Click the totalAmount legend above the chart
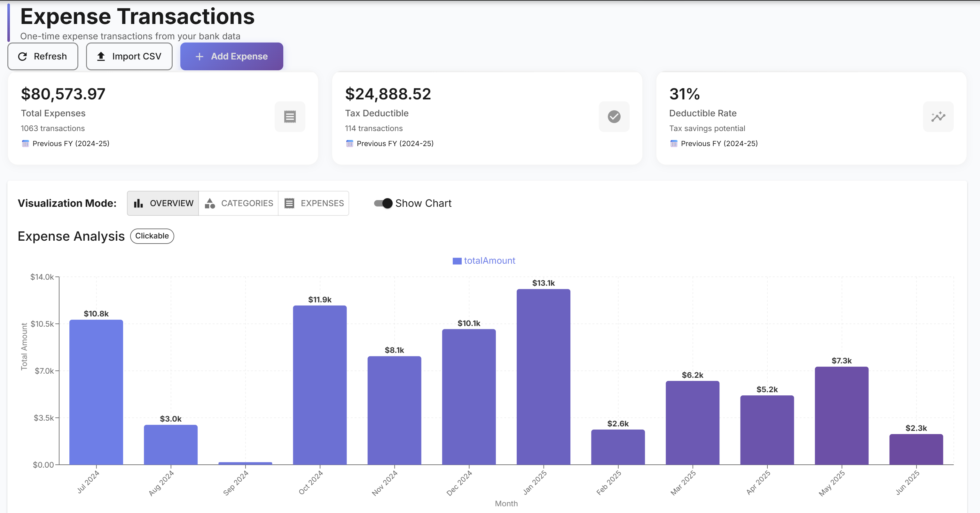The height and width of the screenshot is (513, 980). (483, 260)
